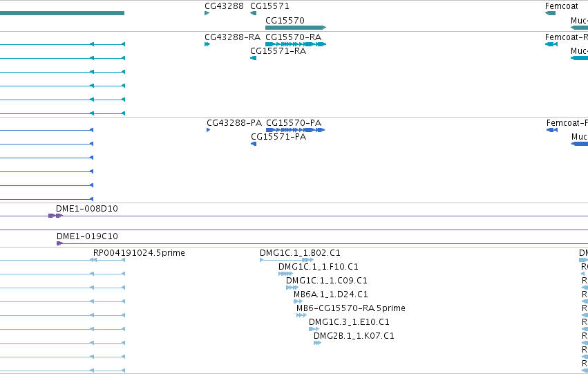Select the MB6A.1_1.D24.C1 EST label
This screenshot has width=588, height=374.
330,294
